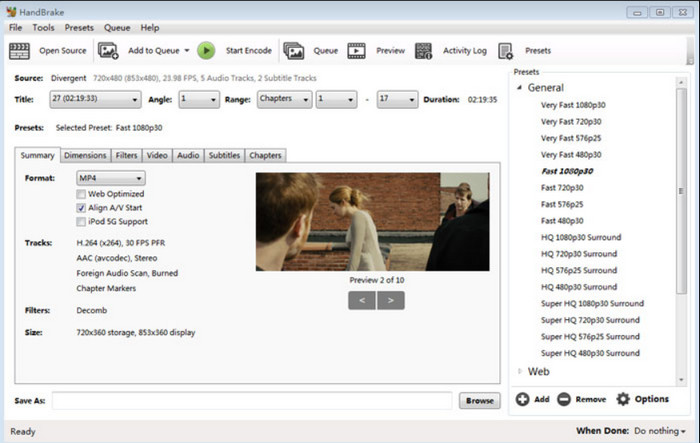
Task: Switch to the Filters tab
Action: [126, 155]
